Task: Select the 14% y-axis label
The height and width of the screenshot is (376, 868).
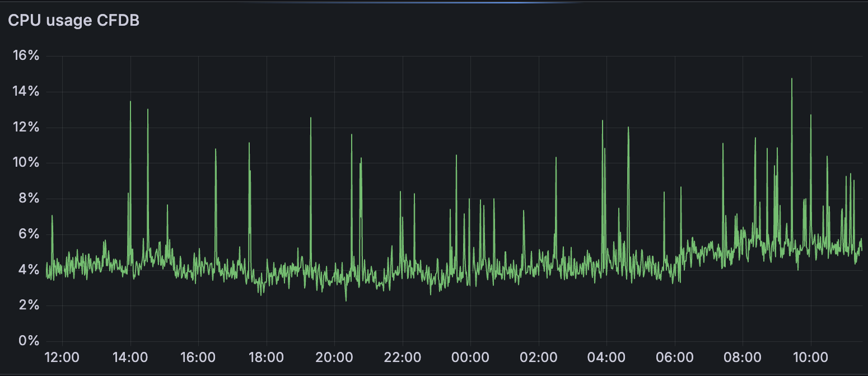Action: [x=26, y=92]
